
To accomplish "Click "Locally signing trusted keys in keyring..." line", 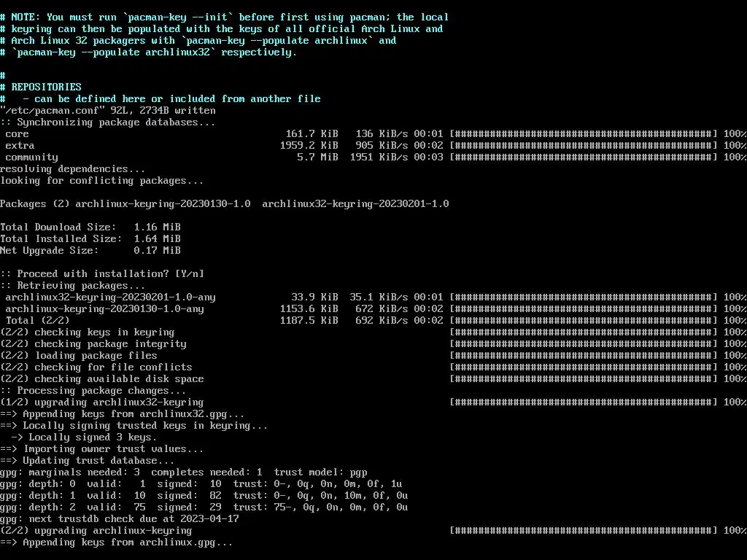I will pyautogui.click(x=134, y=426).
